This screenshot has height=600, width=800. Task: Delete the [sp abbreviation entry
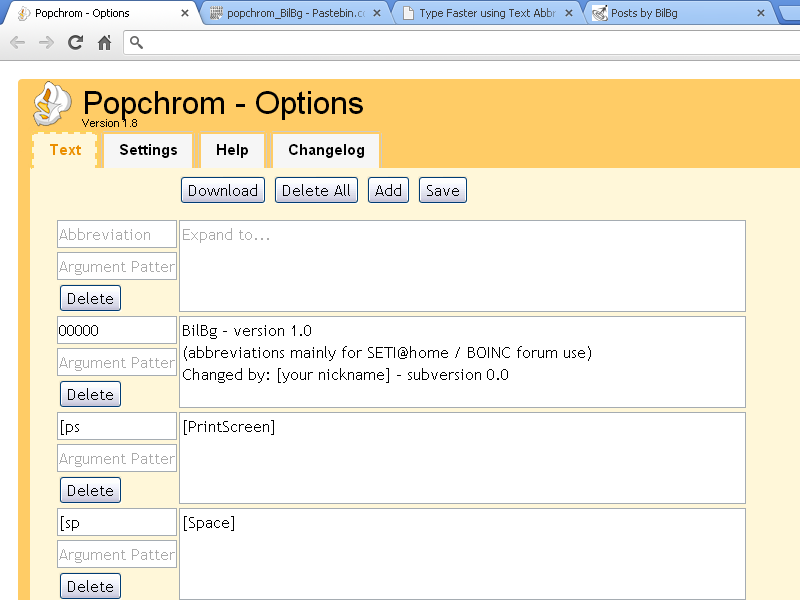(90, 586)
